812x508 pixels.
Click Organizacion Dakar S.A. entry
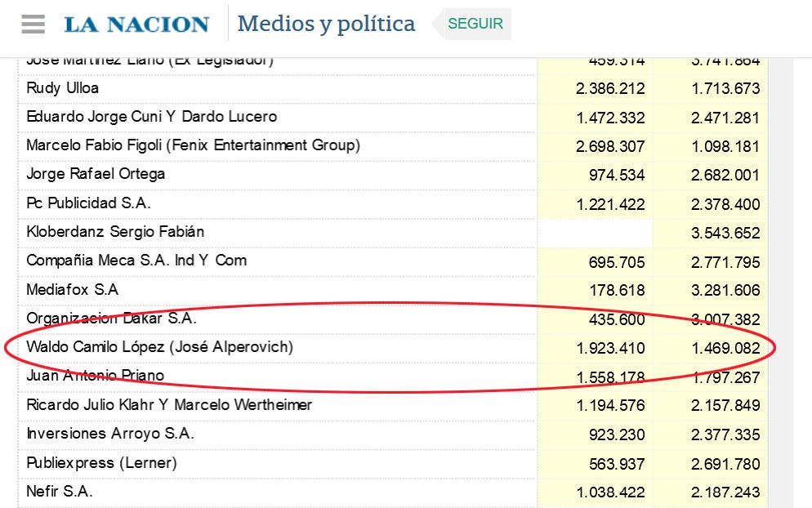pos(111,318)
